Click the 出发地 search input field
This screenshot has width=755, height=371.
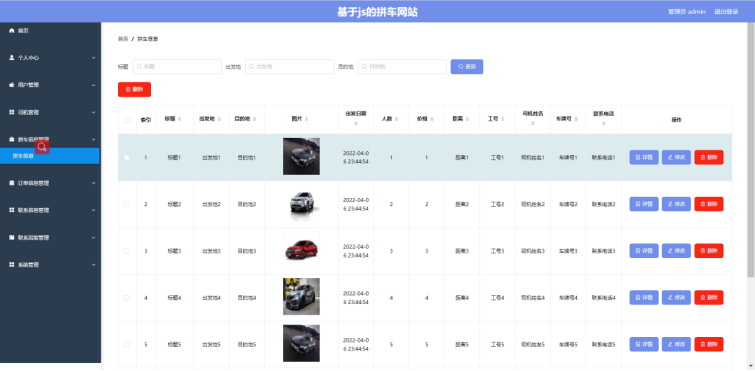click(x=289, y=66)
